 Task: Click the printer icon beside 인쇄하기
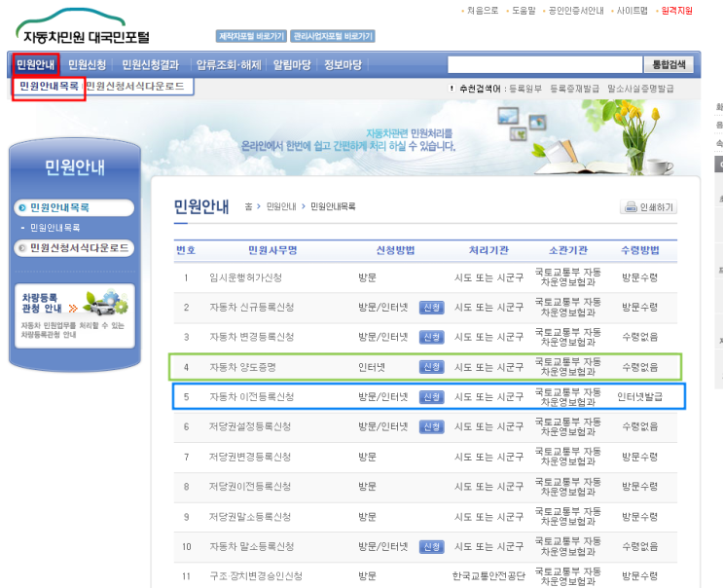tap(631, 207)
